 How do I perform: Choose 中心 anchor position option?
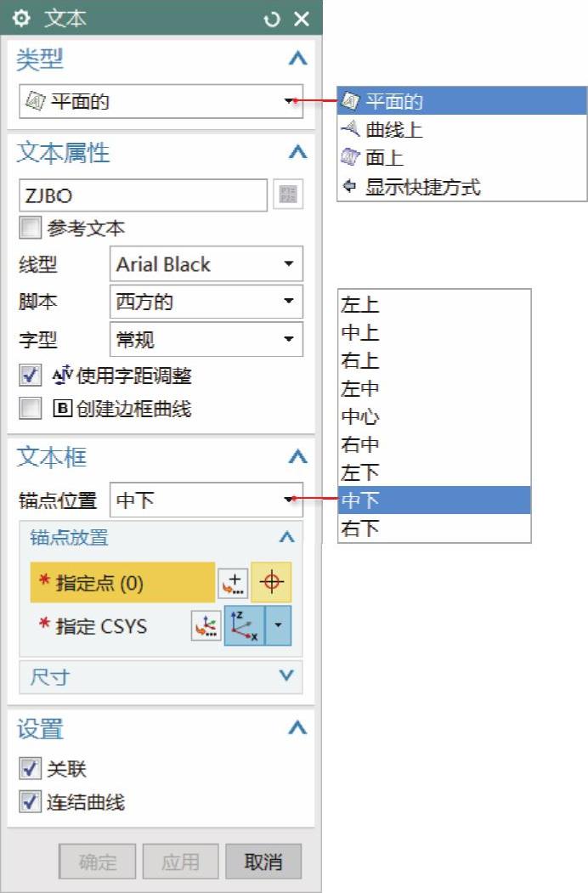[360, 417]
